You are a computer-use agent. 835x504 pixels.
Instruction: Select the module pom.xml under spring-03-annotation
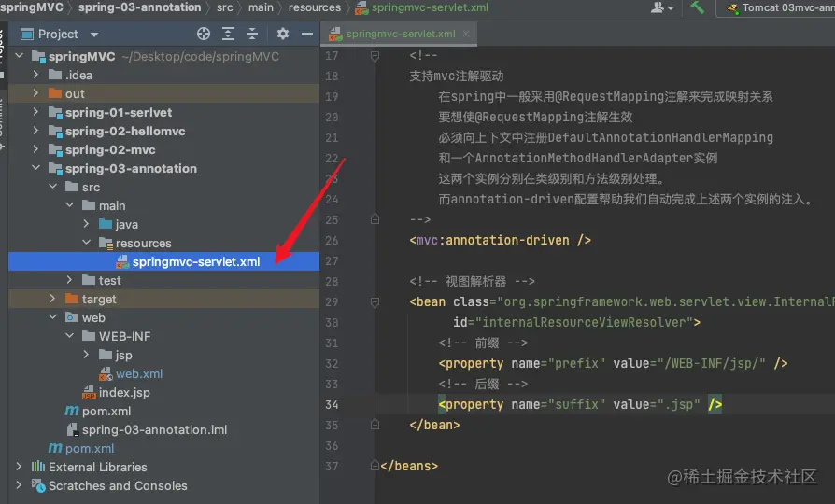pos(106,411)
